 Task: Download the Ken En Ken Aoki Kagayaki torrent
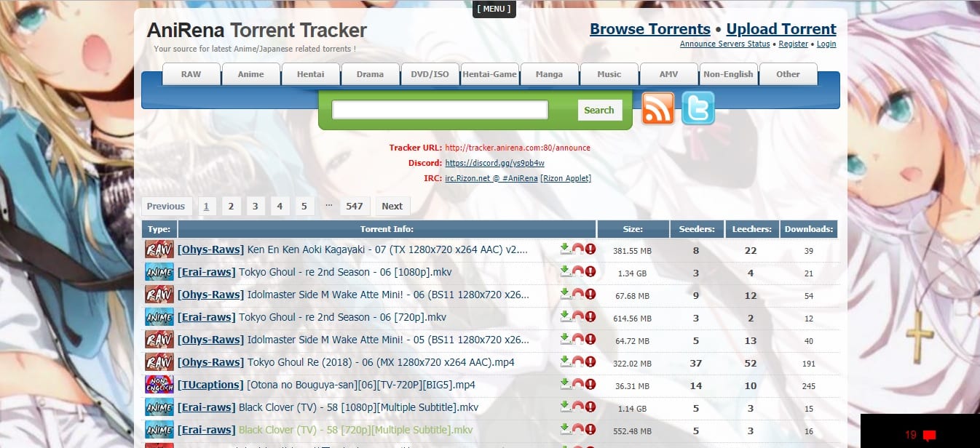tap(565, 249)
